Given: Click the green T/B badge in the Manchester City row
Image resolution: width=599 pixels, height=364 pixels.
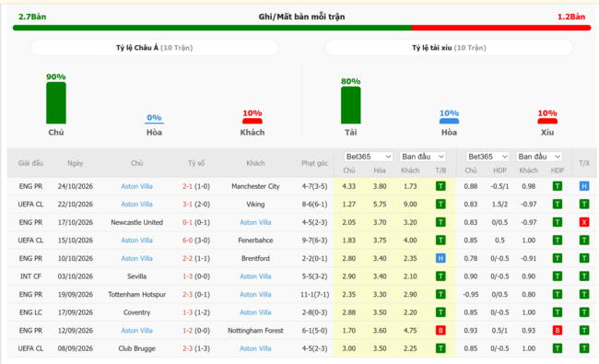Looking at the screenshot, I should (x=440, y=186).
